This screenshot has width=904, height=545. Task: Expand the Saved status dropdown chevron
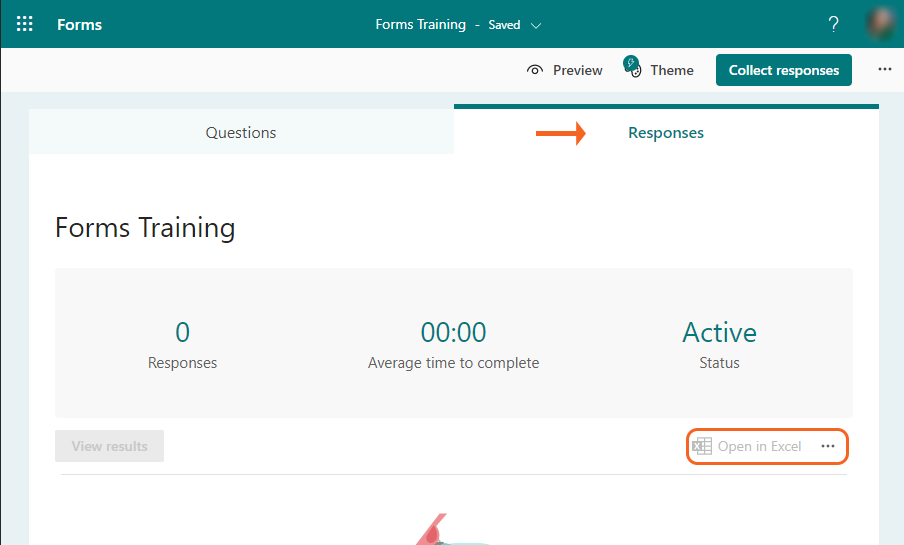(536, 25)
